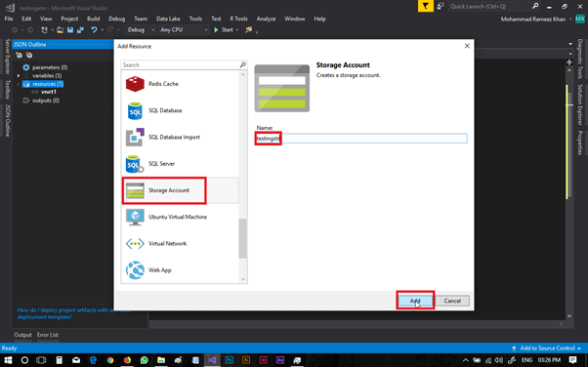The image size is (588, 367).
Task: Click the ENG language indicator
Action: point(526,360)
